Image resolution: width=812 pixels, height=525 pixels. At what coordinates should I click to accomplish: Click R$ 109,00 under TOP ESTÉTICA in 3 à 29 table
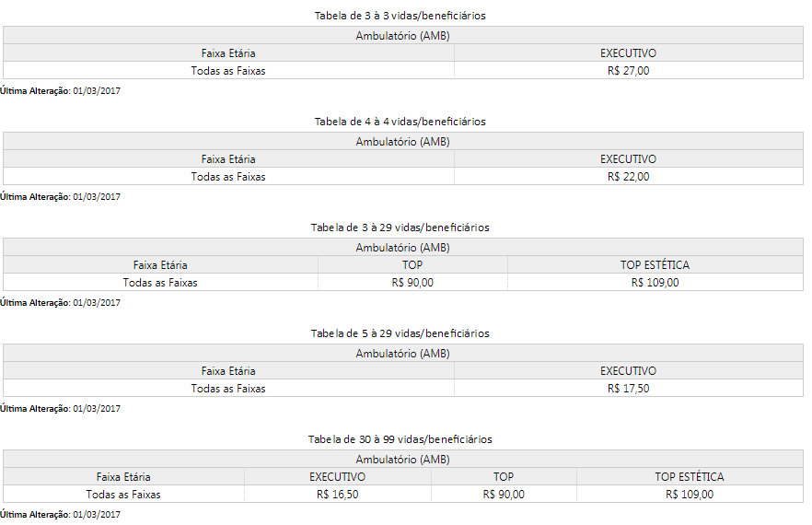tap(655, 283)
